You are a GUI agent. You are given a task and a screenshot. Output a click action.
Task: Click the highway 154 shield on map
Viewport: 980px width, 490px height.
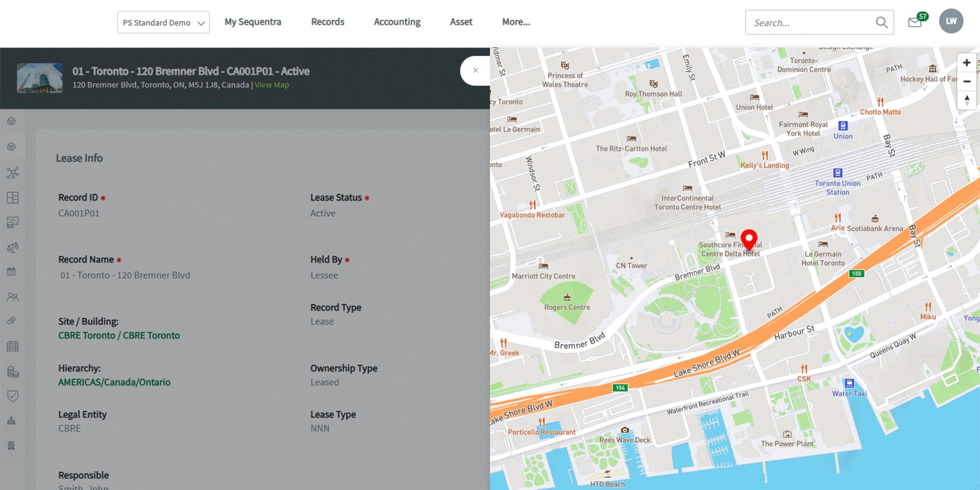pyautogui.click(x=620, y=388)
